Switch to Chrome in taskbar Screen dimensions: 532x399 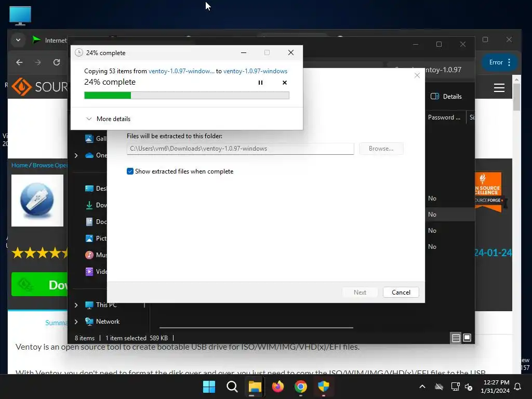click(301, 387)
